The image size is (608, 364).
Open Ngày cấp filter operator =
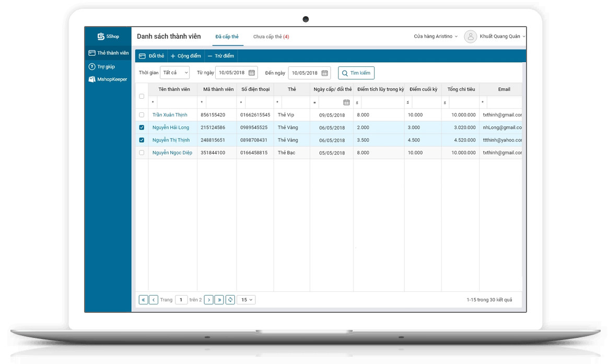click(314, 102)
